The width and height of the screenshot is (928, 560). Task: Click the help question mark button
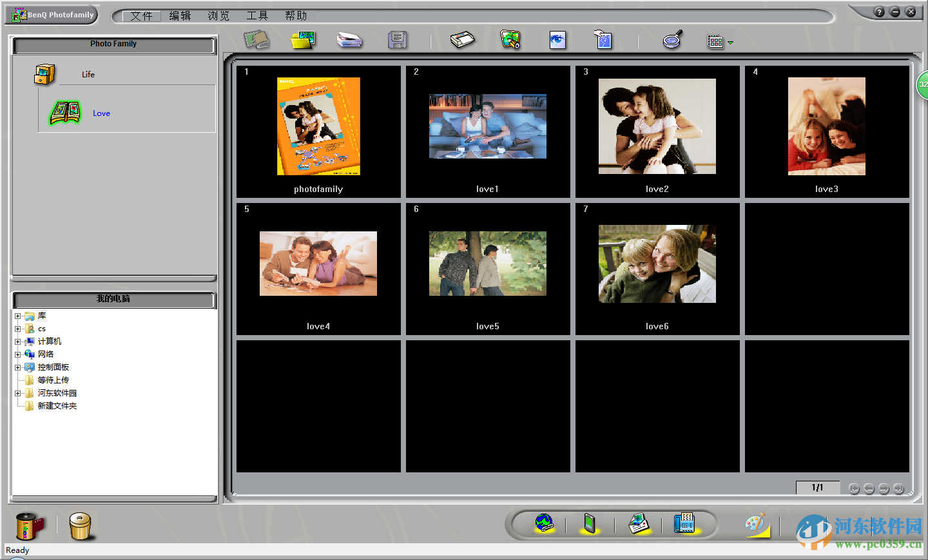click(x=879, y=11)
